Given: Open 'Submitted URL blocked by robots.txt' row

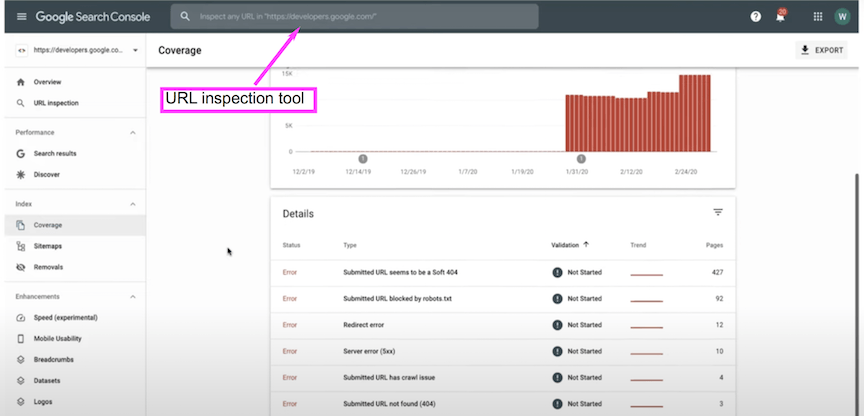Looking at the screenshot, I should (x=503, y=299).
